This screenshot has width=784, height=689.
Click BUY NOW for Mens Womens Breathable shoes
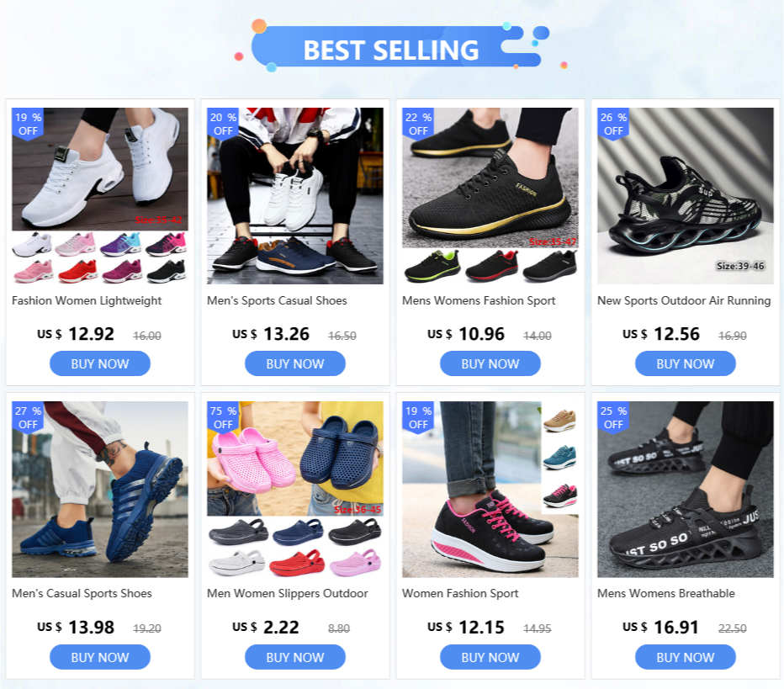click(685, 657)
